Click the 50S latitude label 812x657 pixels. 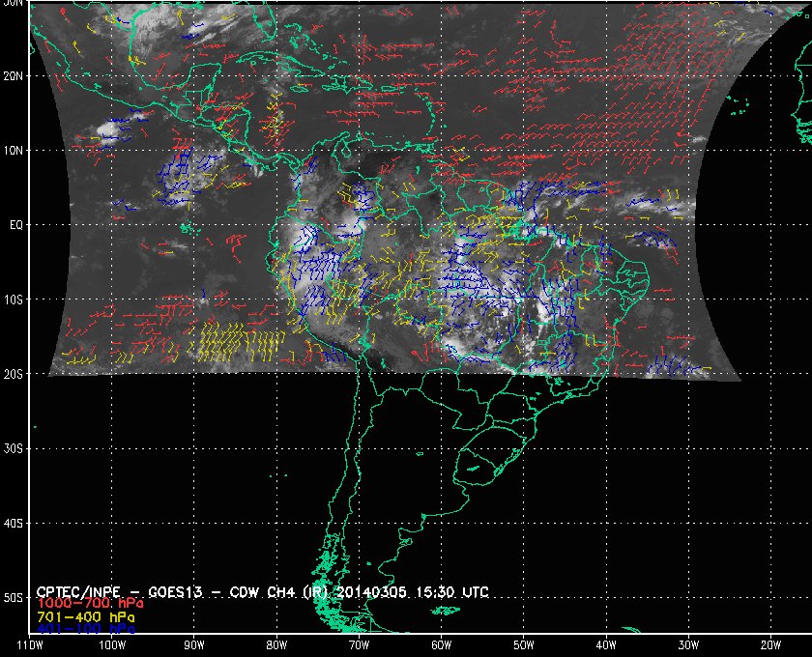14,598
